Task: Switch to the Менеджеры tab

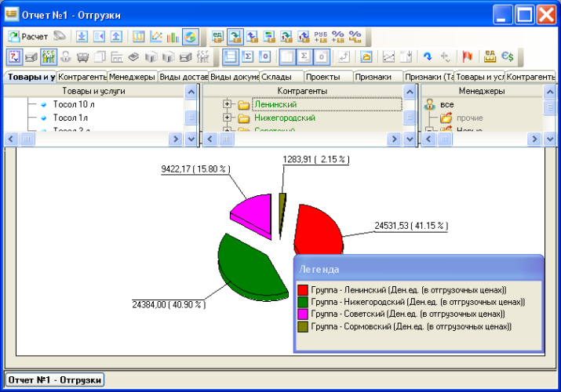Action: (x=132, y=77)
